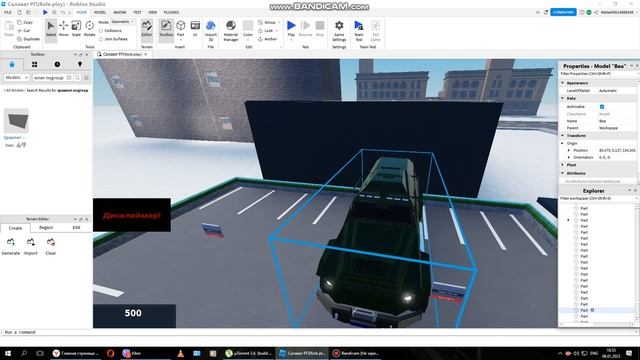Insert a Part from the ribbon
The image size is (640, 360).
click(180, 29)
